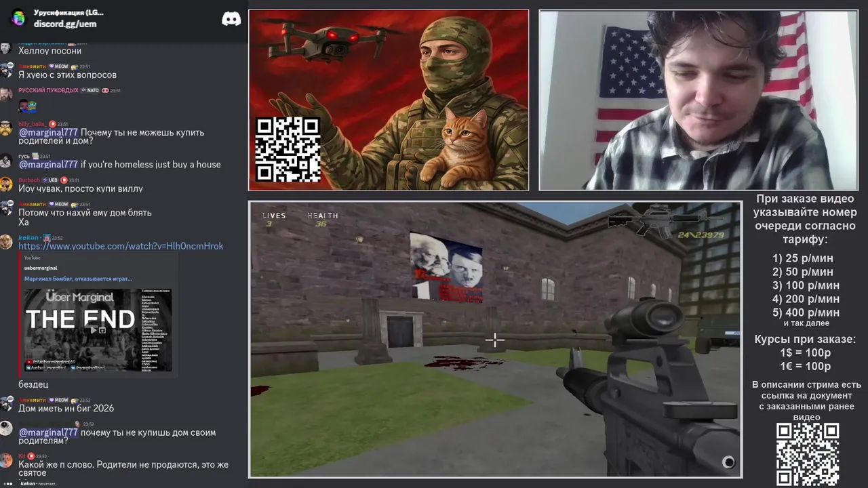This screenshot has height=488, width=868.
Task: Click the red badge icon after Kit
Action: 31,456
